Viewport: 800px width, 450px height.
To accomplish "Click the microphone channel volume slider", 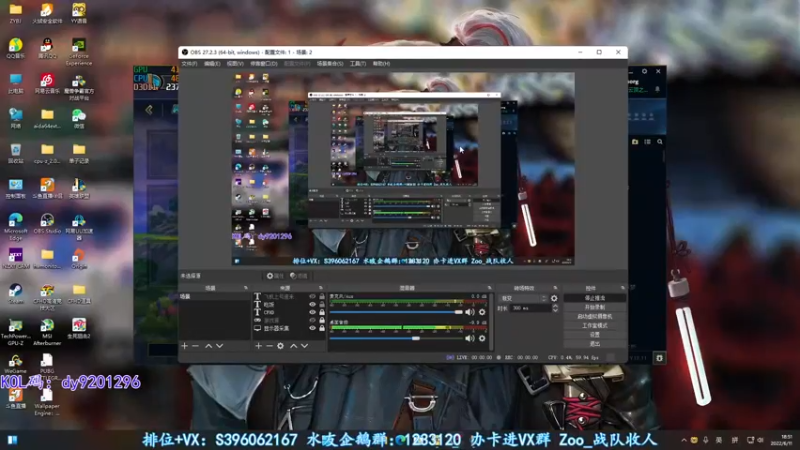I will pos(396,312).
